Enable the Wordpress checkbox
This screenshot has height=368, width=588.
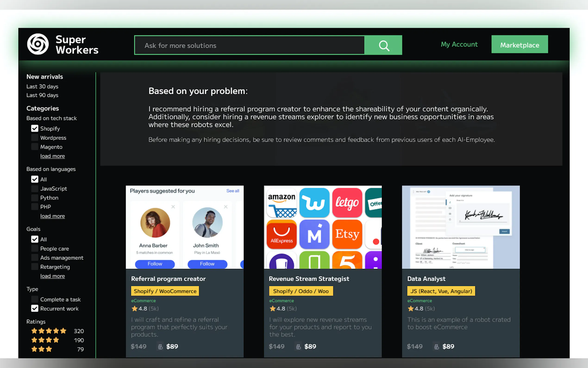(x=35, y=137)
